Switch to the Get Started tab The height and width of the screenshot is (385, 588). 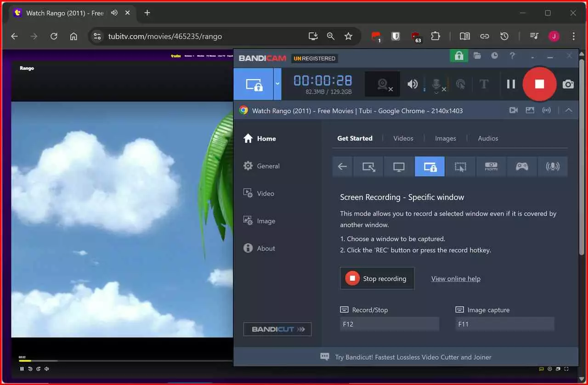click(355, 138)
